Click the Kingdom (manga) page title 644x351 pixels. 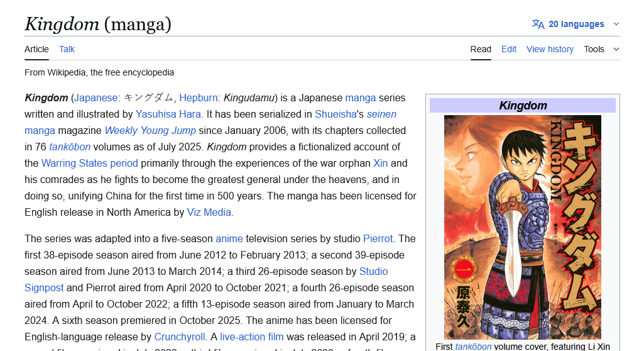click(98, 25)
